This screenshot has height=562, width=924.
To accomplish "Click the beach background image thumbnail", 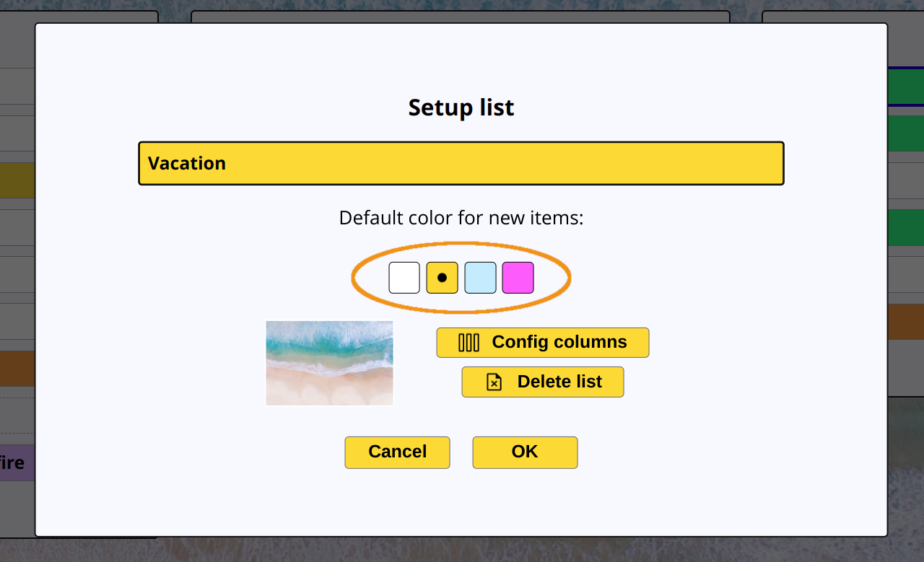I will [330, 363].
